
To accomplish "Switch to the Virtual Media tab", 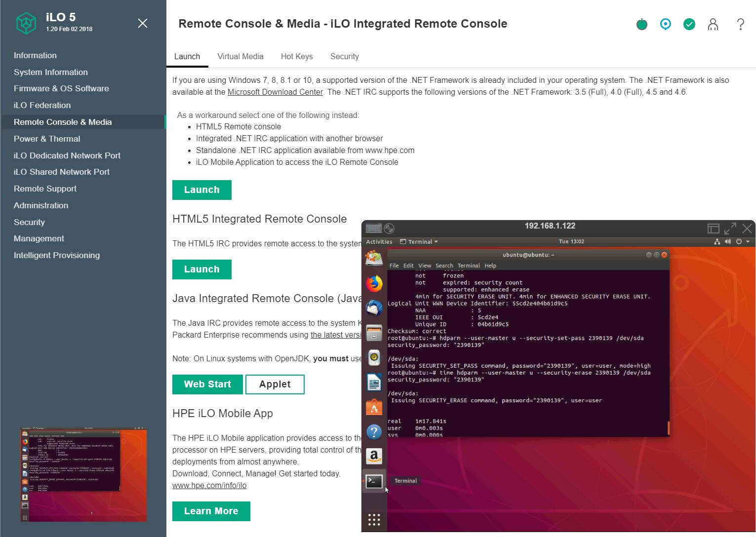I will pyautogui.click(x=240, y=56).
